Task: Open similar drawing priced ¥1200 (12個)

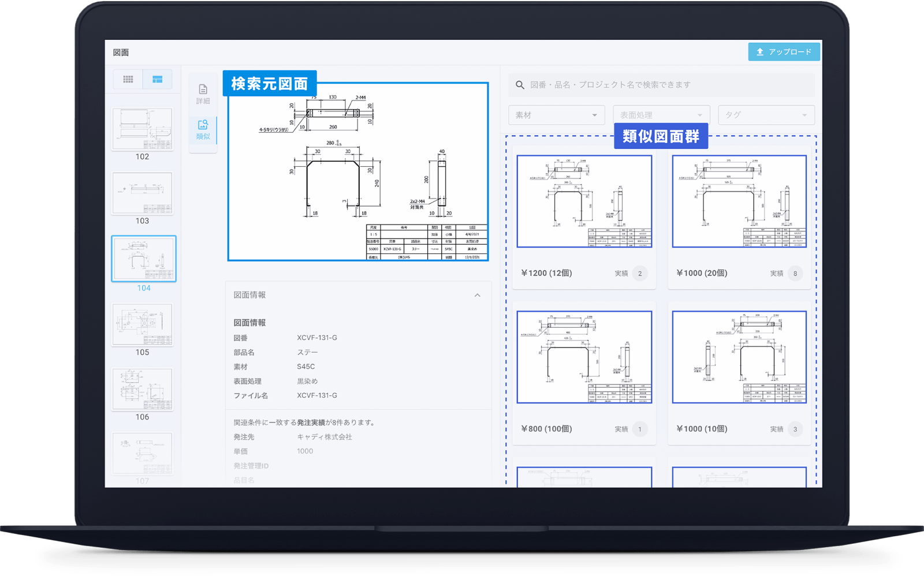Action: (584, 201)
